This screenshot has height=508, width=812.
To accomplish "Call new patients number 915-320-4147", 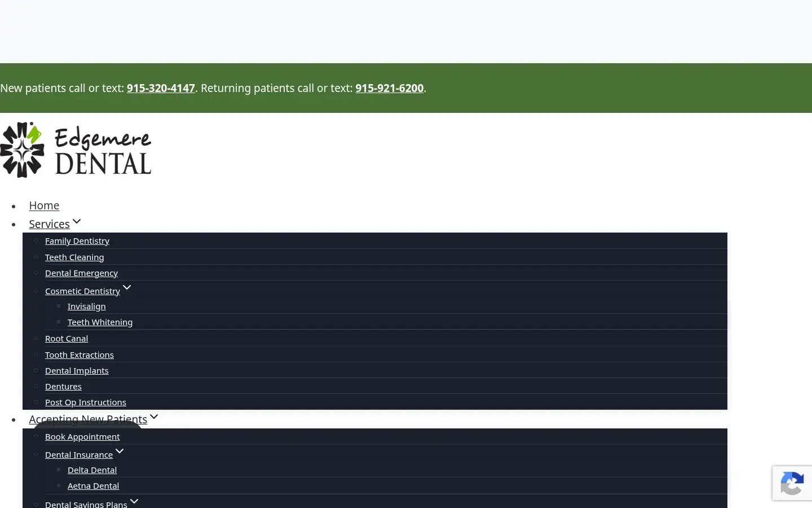I will [x=161, y=88].
